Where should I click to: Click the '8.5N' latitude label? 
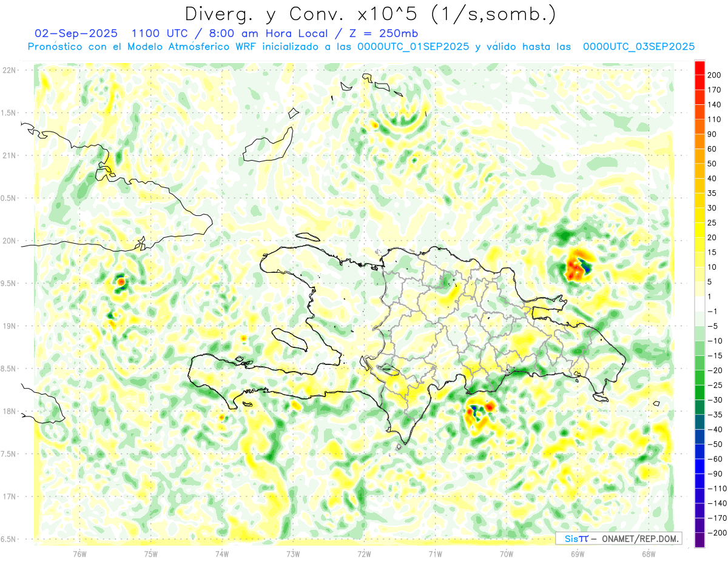coord(9,369)
